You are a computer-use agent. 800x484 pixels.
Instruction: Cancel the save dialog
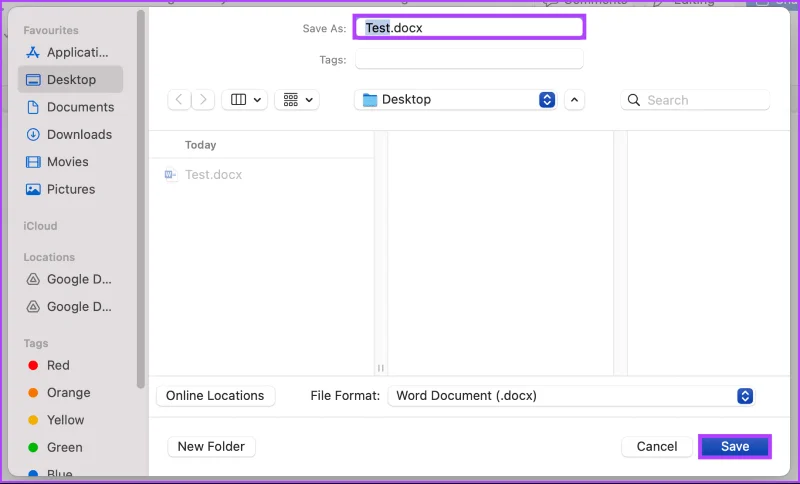(657, 447)
